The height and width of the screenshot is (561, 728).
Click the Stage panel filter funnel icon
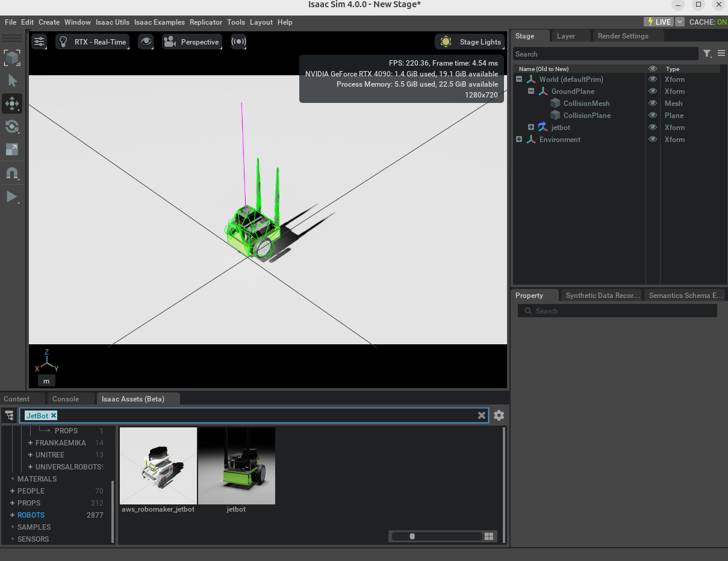(x=708, y=54)
